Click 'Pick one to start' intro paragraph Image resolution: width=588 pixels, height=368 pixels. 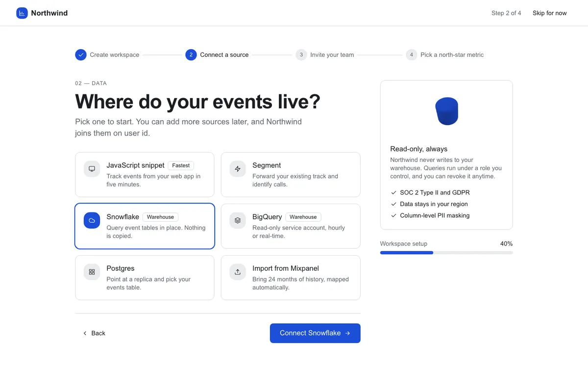pyautogui.click(x=189, y=127)
